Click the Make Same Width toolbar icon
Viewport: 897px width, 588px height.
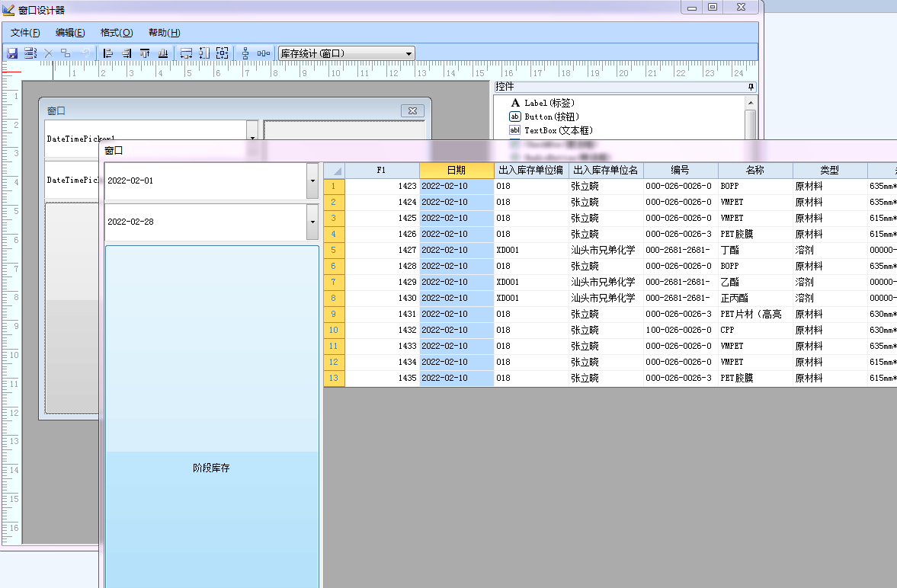186,53
